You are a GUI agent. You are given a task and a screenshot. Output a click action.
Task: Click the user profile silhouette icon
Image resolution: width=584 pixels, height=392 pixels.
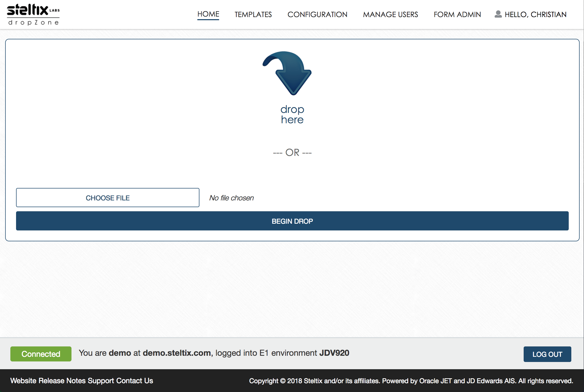(498, 14)
